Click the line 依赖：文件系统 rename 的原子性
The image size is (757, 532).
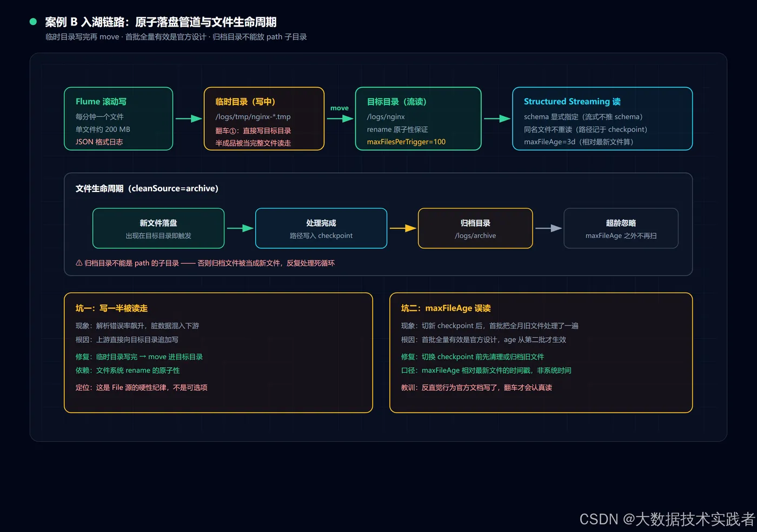coord(128,370)
